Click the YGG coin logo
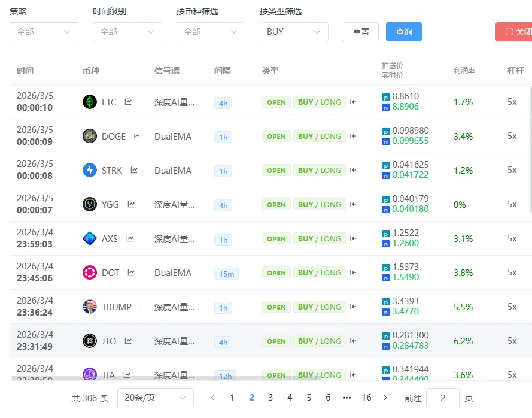 point(90,204)
